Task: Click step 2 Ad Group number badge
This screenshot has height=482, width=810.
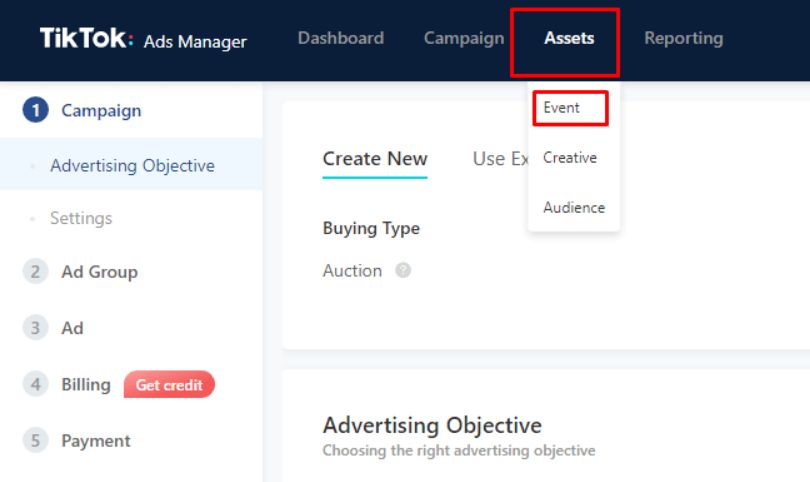Action: [x=35, y=272]
